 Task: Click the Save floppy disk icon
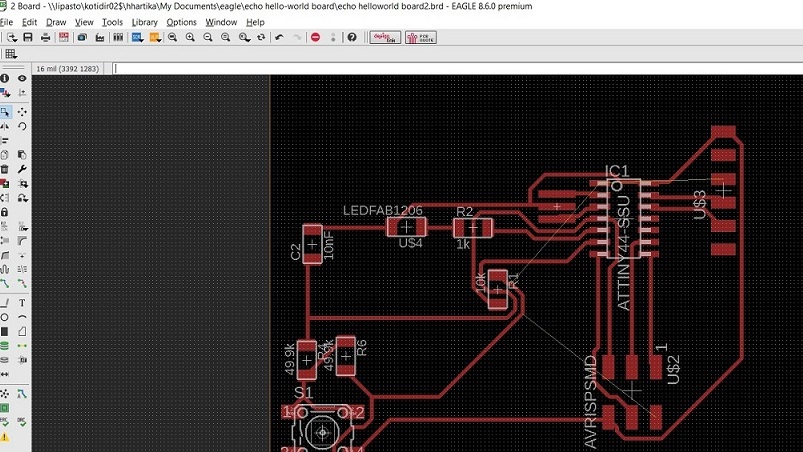(x=28, y=37)
